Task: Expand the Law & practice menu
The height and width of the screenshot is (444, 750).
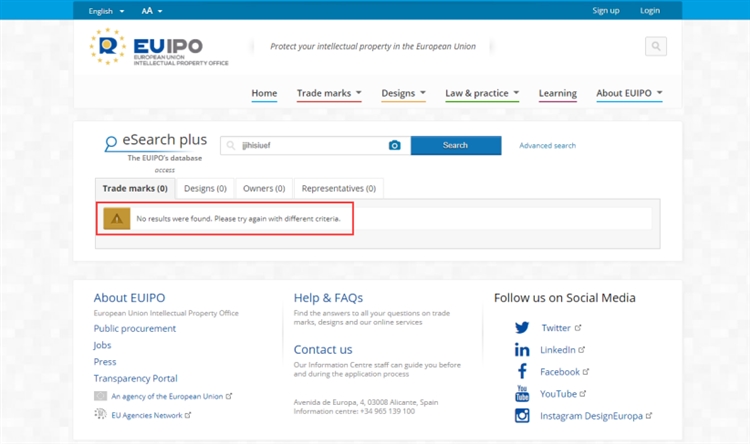Action: point(482,93)
